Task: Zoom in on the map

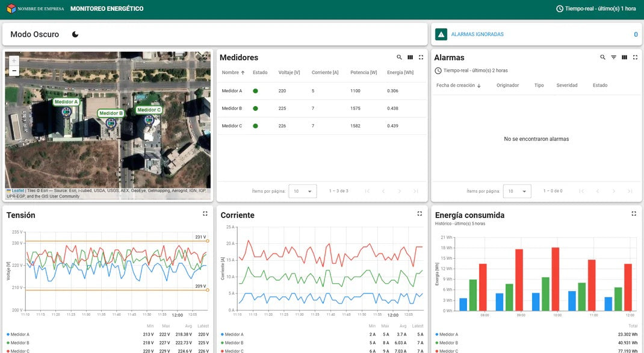Action: coord(14,61)
